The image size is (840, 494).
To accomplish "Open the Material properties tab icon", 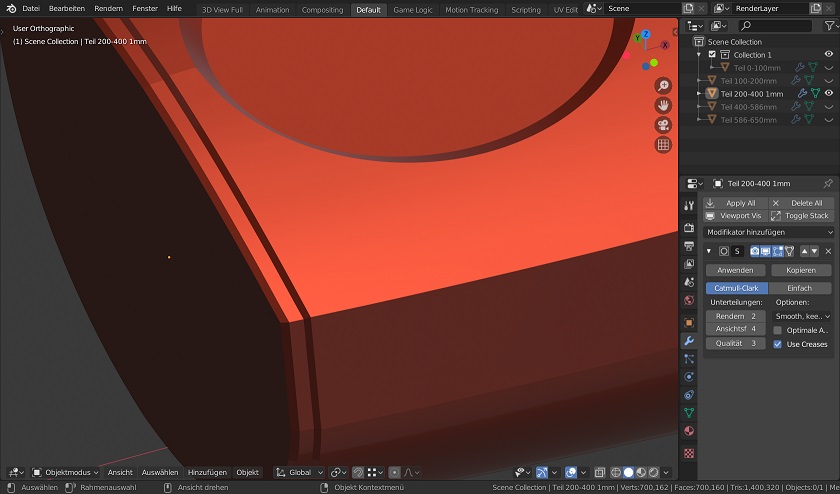I will coord(689,431).
